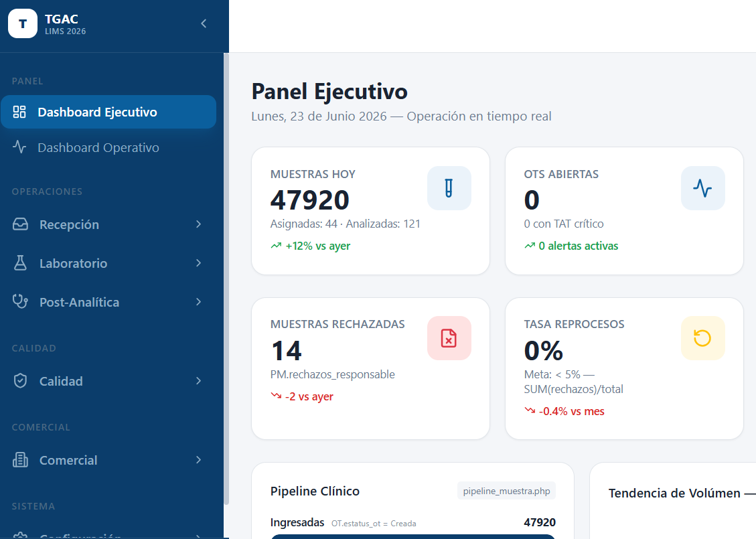
Task: Expand the Calidad submenu chevron
Action: pos(199,381)
